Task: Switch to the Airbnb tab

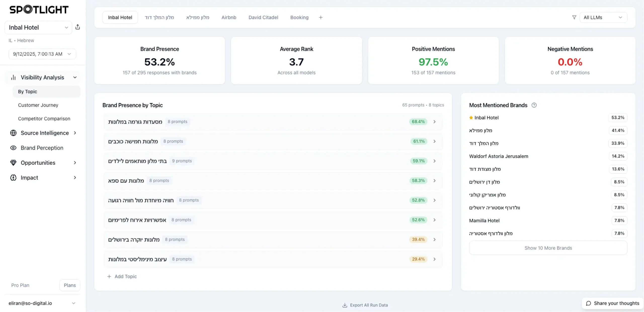Action: point(229,17)
